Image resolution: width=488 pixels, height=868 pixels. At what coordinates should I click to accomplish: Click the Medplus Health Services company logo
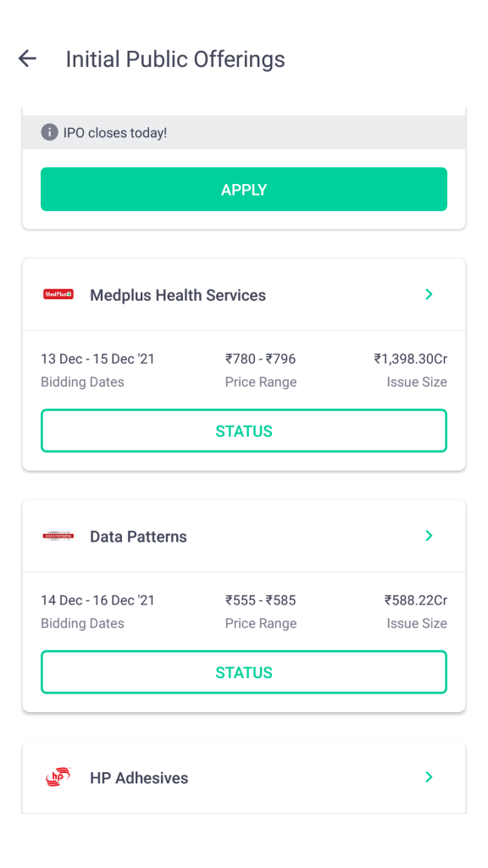point(58,294)
